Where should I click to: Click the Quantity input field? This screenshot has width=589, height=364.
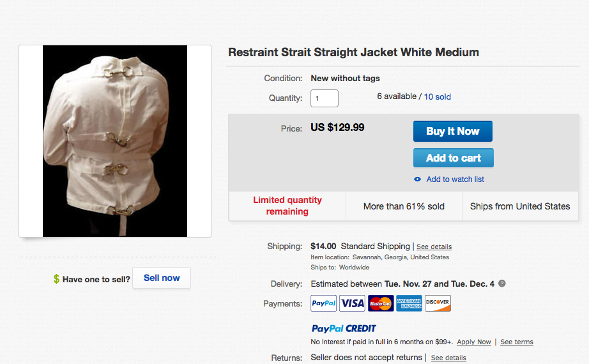pos(325,98)
